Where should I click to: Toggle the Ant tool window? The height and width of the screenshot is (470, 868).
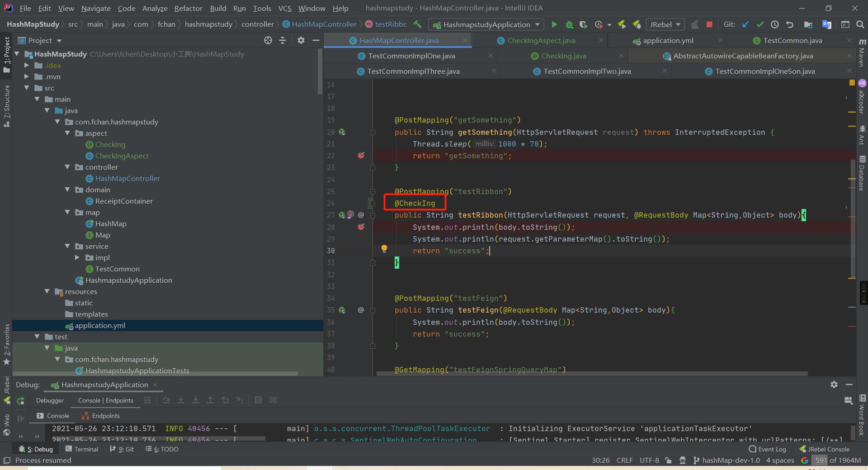coord(862,135)
